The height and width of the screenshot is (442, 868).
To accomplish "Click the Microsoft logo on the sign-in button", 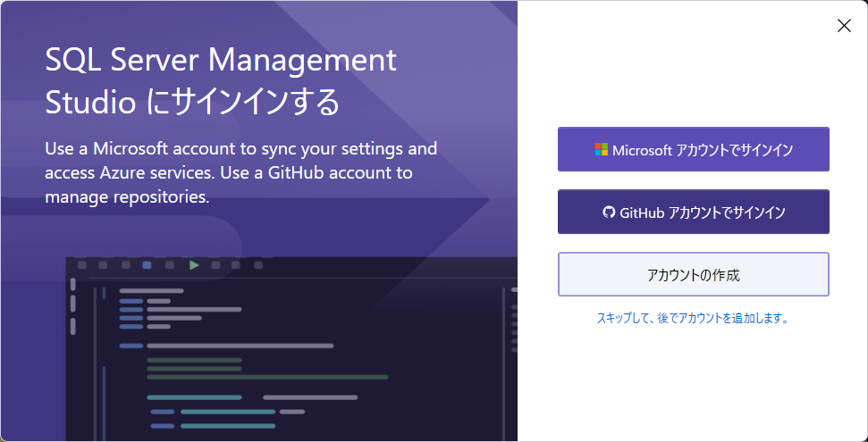I will 602,150.
